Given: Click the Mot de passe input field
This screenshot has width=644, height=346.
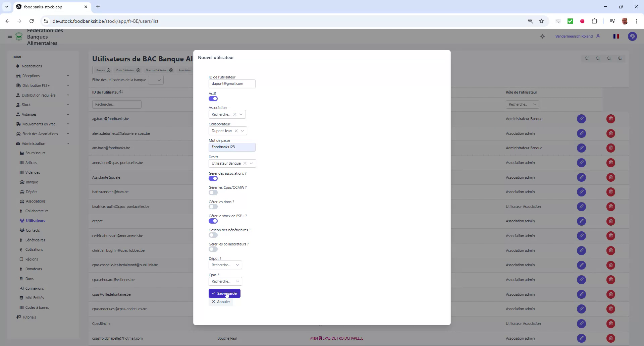Looking at the screenshot, I should (x=232, y=147).
